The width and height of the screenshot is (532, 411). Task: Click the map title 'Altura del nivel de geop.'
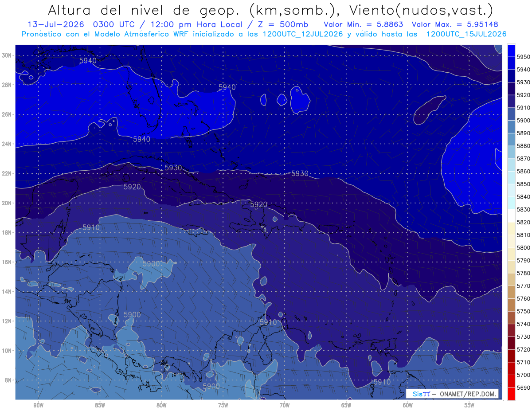145,10
